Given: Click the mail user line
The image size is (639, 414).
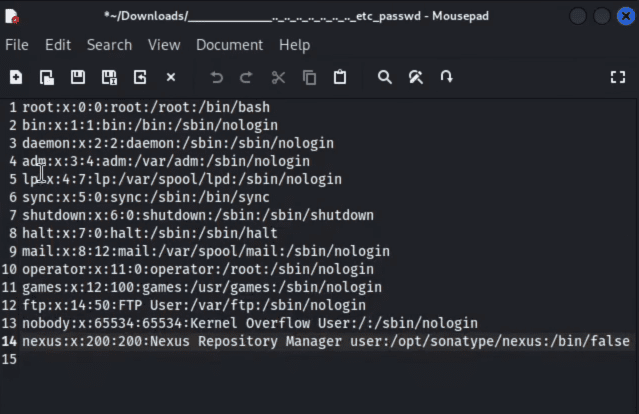Looking at the screenshot, I should point(206,251).
